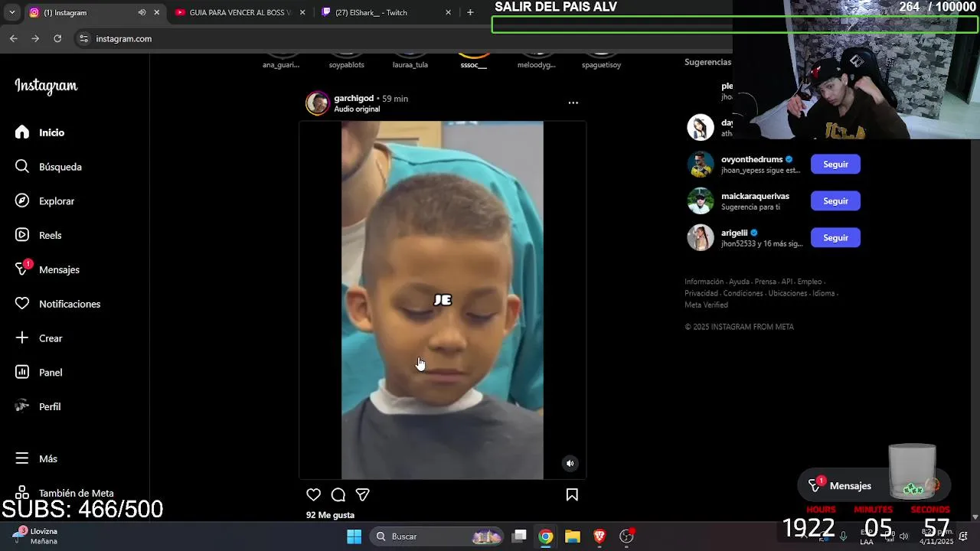View site information icon in address bar

point(83,38)
